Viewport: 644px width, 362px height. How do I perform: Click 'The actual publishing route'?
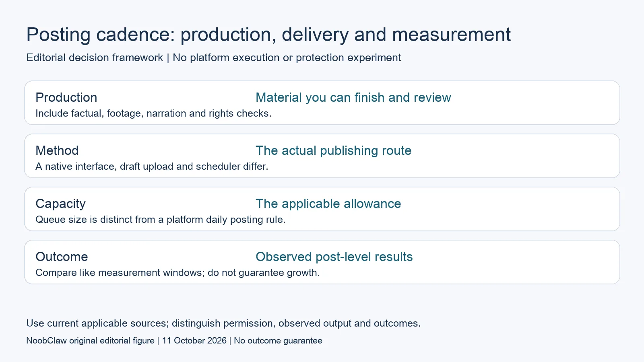[x=334, y=150]
